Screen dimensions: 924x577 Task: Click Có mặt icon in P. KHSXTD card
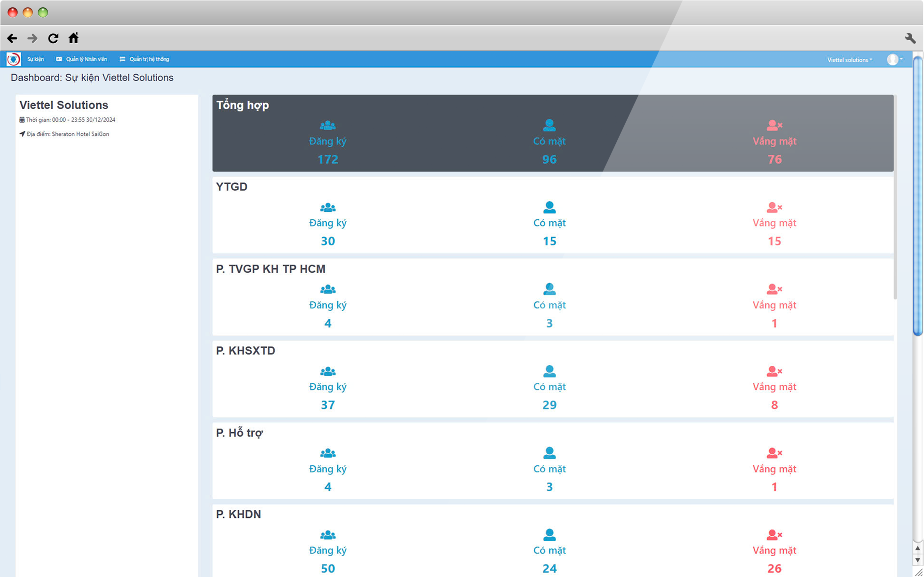(x=549, y=371)
